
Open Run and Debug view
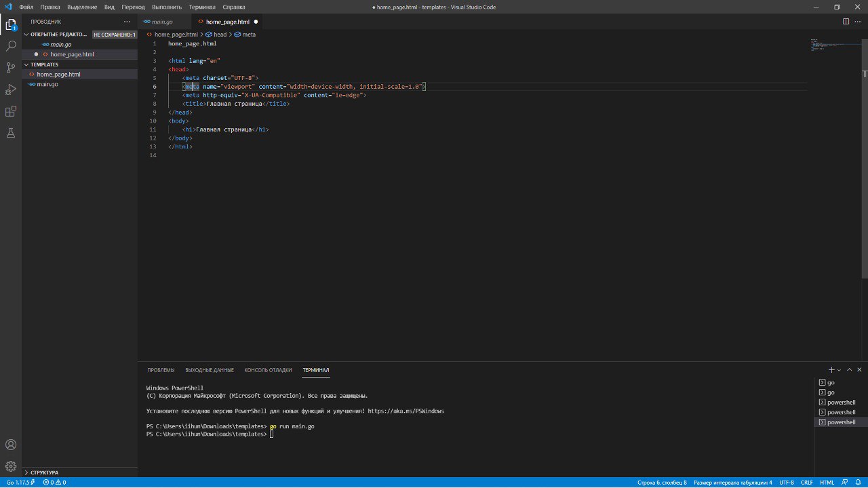[11, 89]
